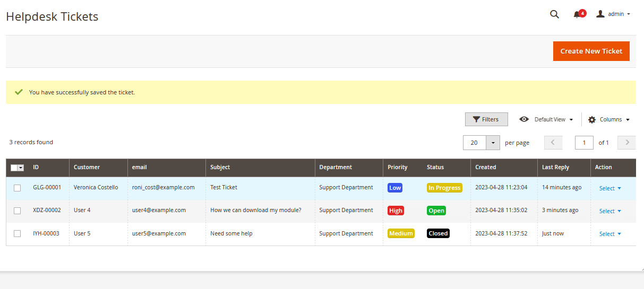
Task: Click the admin user account icon
Action: [600, 14]
